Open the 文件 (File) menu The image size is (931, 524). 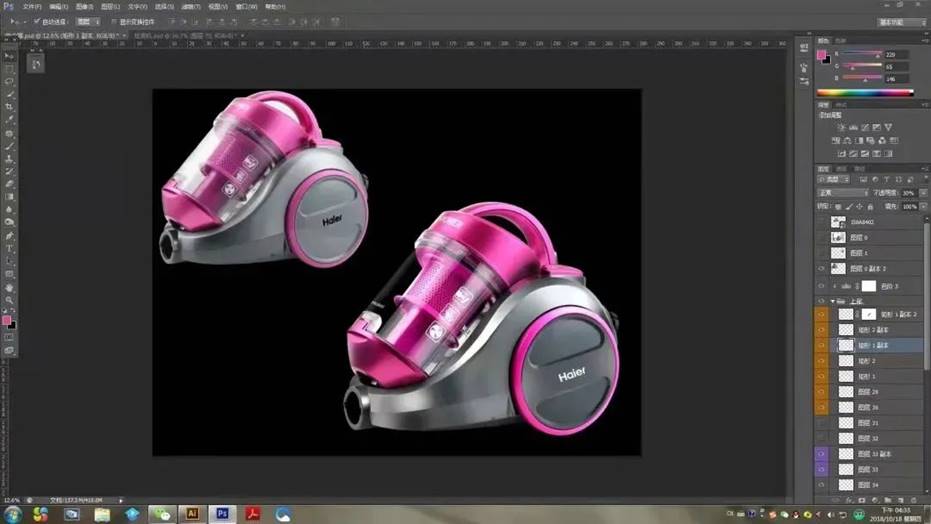[31, 6]
